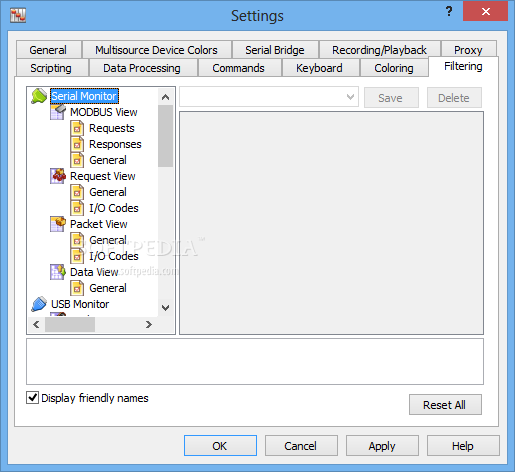515x472 pixels.
Task: Click the MODBUS View icon
Action: [58, 112]
